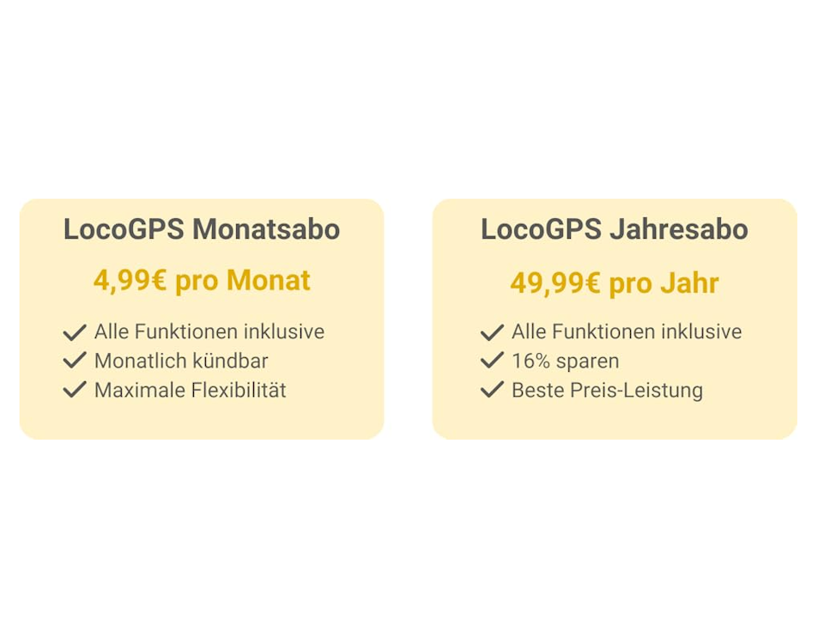Click the word Jahr in the yellow price
This screenshot has width=824, height=644.
point(689,283)
